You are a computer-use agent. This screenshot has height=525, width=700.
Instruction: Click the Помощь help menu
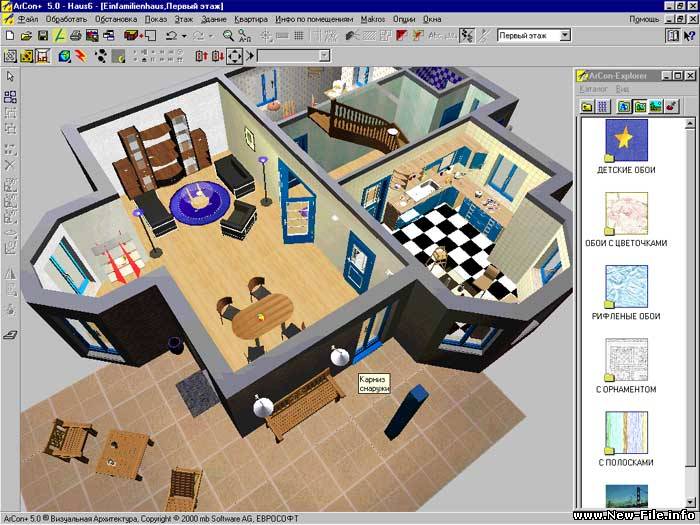[x=643, y=19]
